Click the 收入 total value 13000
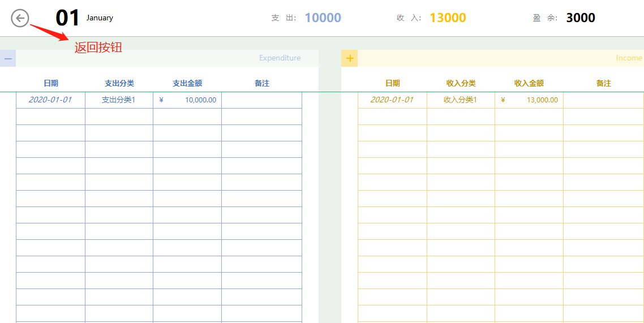Screen dimensions: 644x323 tap(448, 18)
